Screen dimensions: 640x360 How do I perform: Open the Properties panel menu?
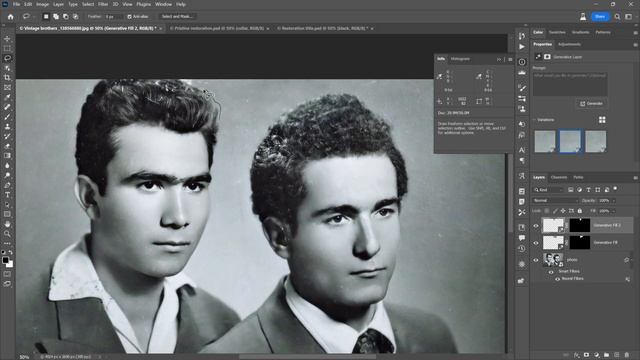tap(636, 44)
